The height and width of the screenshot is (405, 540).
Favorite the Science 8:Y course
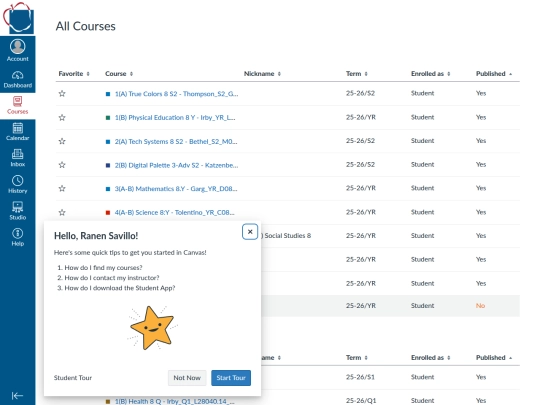[62, 212]
